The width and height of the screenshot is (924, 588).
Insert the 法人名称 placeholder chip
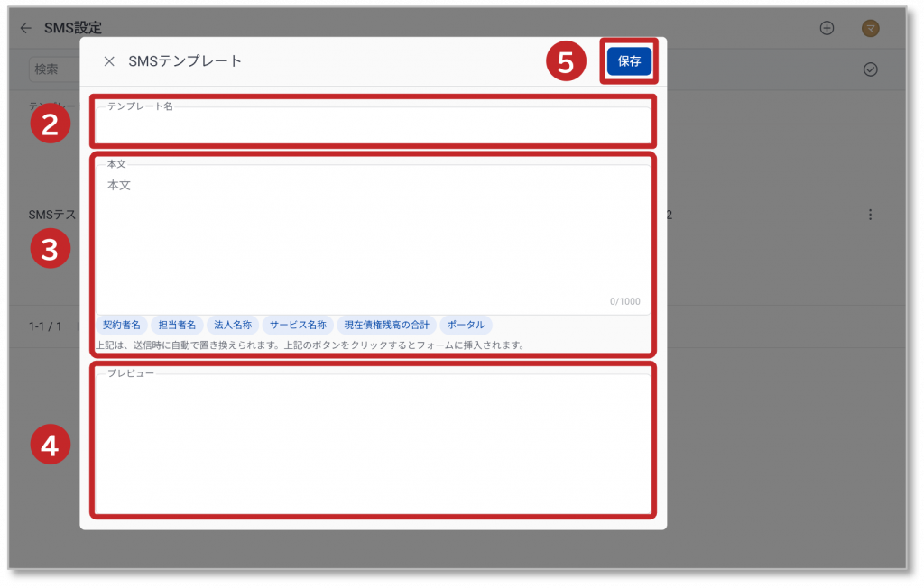pos(233,325)
